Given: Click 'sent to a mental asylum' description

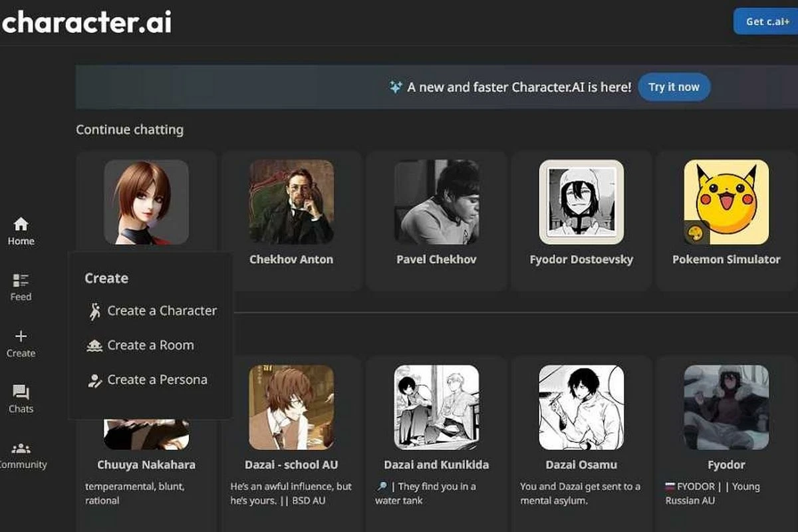Looking at the screenshot, I should click(x=581, y=493).
